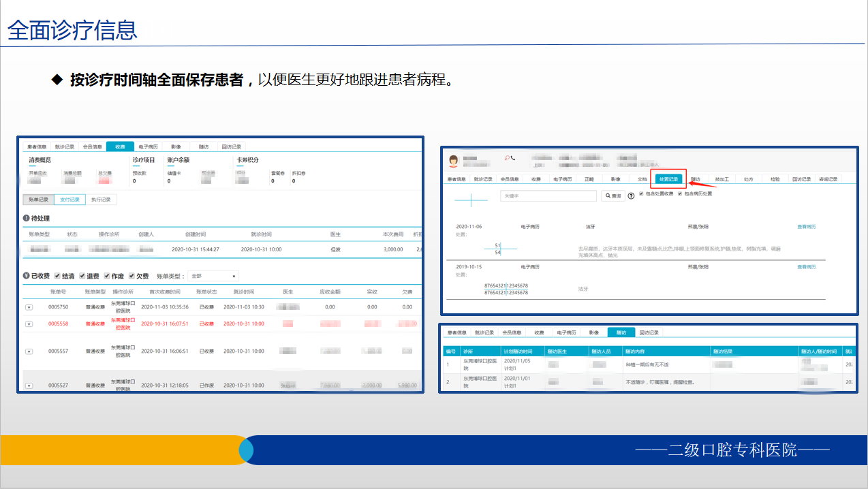Click the magnifier icon on the 查询 button
The height and width of the screenshot is (489, 868).
pyautogui.click(x=608, y=195)
